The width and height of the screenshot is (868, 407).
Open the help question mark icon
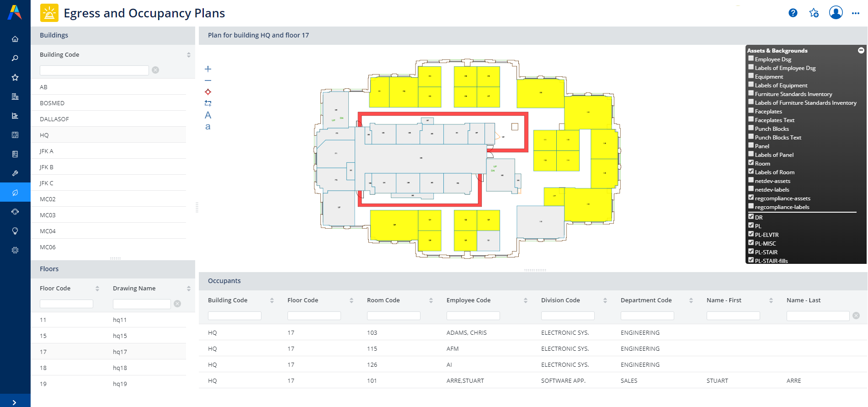click(793, 13)
